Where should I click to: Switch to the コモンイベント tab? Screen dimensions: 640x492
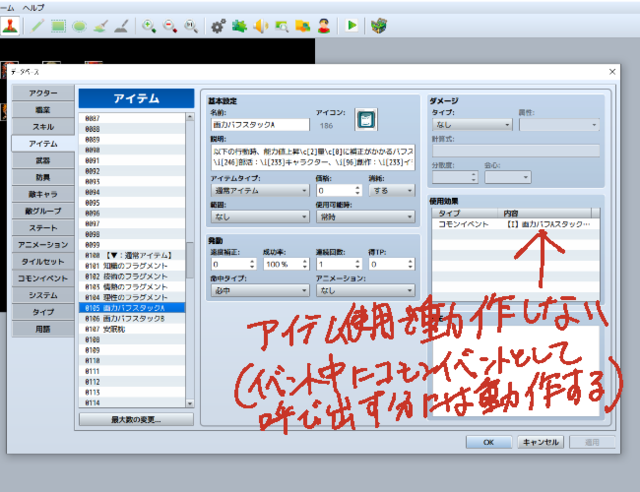click(x=43, y=278)
